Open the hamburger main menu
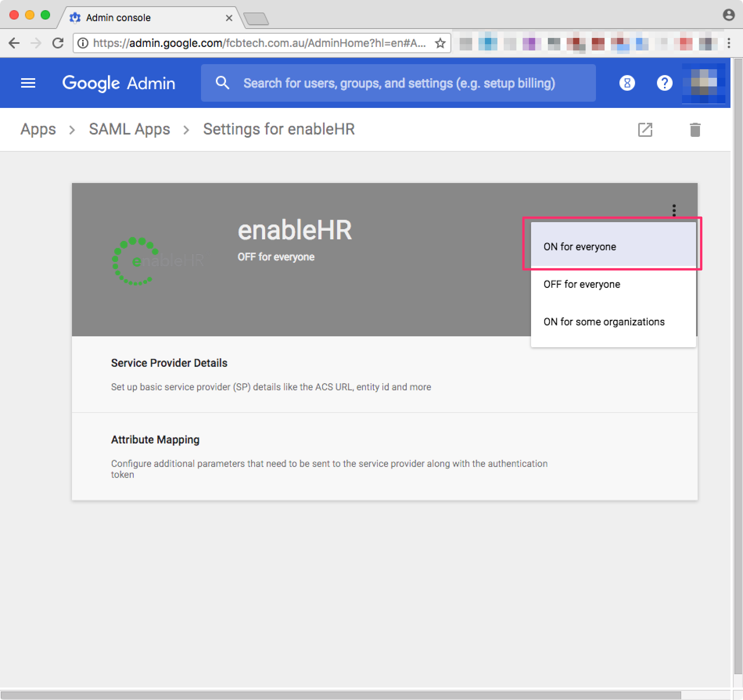Viewport: 743px width, 700px height. [x=28, y=83]
